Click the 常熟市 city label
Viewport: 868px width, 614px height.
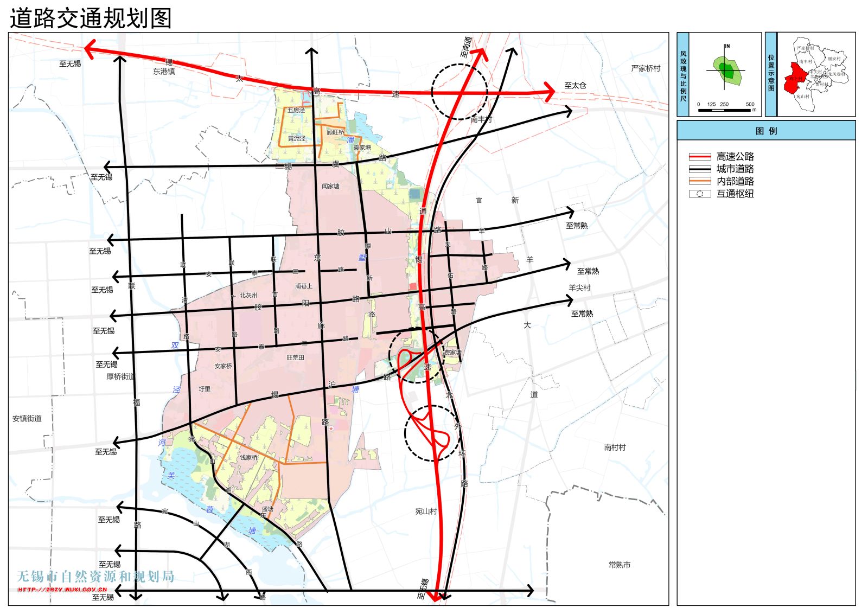tap(619, 565)
